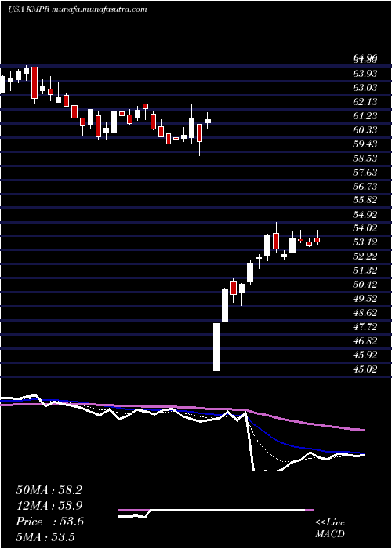Click the 50.42 price axis label

coord(365,284)
